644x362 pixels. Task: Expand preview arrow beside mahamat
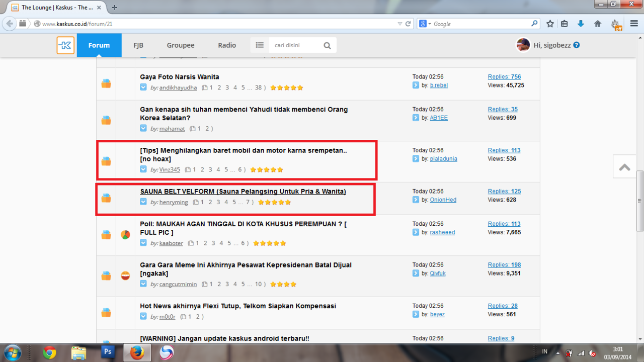143,129
